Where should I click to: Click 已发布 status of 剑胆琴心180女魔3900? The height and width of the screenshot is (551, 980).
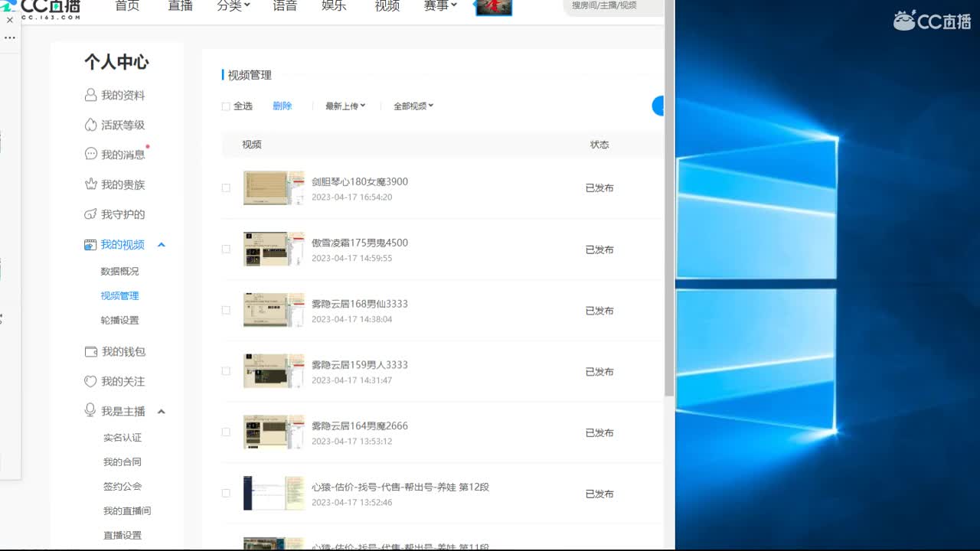tap(599, 188)
